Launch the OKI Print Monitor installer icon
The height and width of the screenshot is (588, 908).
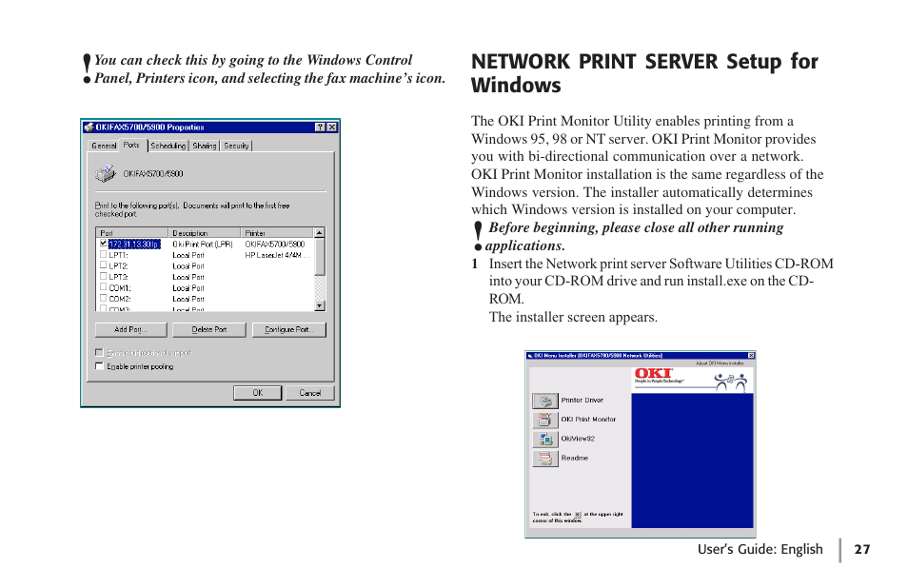[545, 420]
